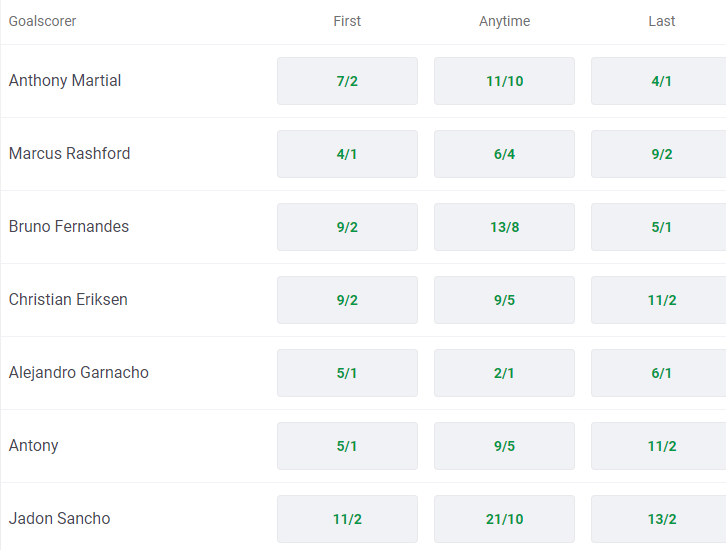726x550 pixels.
Task: Choose Marcus Rashford anytime odds 6/4
Action: coord(504,154)
